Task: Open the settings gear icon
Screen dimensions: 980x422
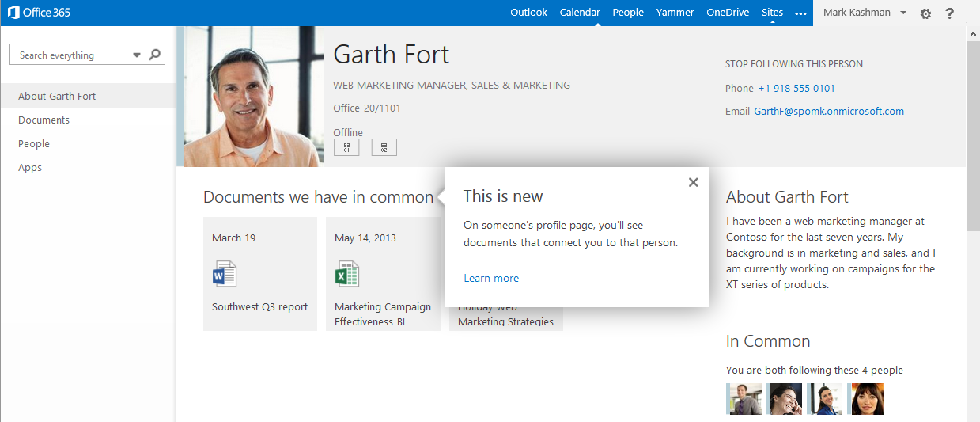Action: [925, 13]
